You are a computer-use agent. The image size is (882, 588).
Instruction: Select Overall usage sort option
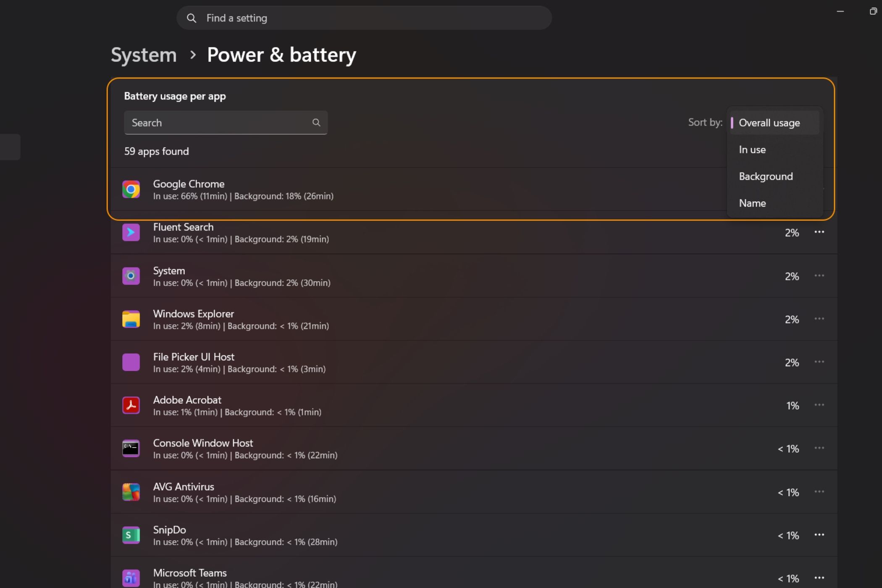pos(774,123)
